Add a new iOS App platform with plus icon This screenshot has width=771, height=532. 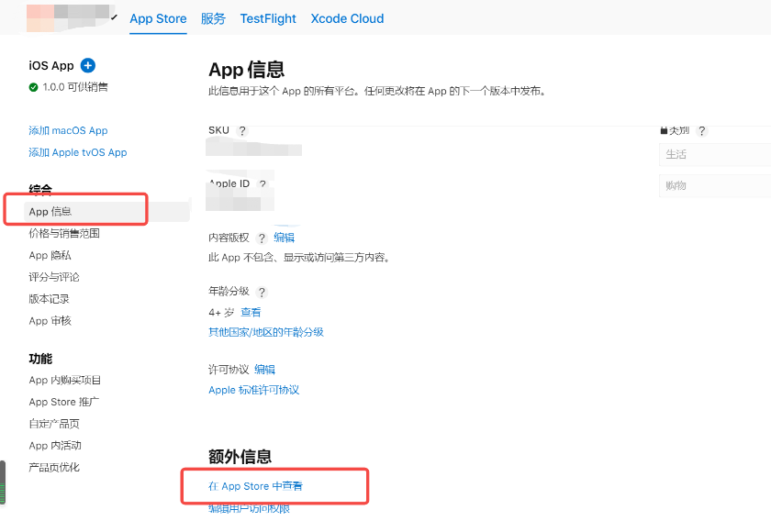coord(88,65)
